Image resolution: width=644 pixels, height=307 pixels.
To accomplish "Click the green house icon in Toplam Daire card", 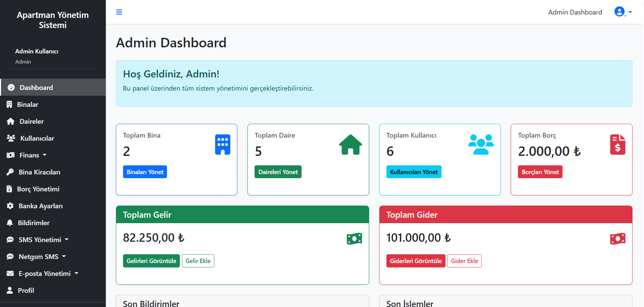I will 350,145.
